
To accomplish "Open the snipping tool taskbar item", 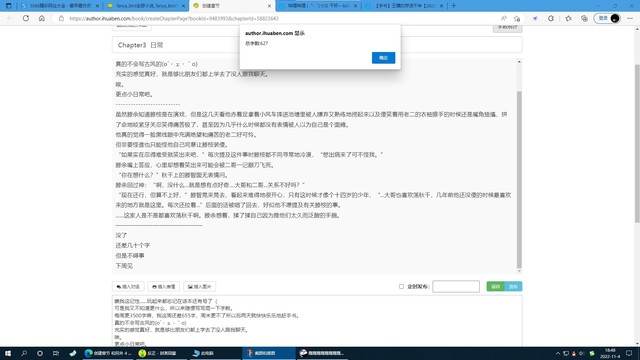I will tap(269, 353).
